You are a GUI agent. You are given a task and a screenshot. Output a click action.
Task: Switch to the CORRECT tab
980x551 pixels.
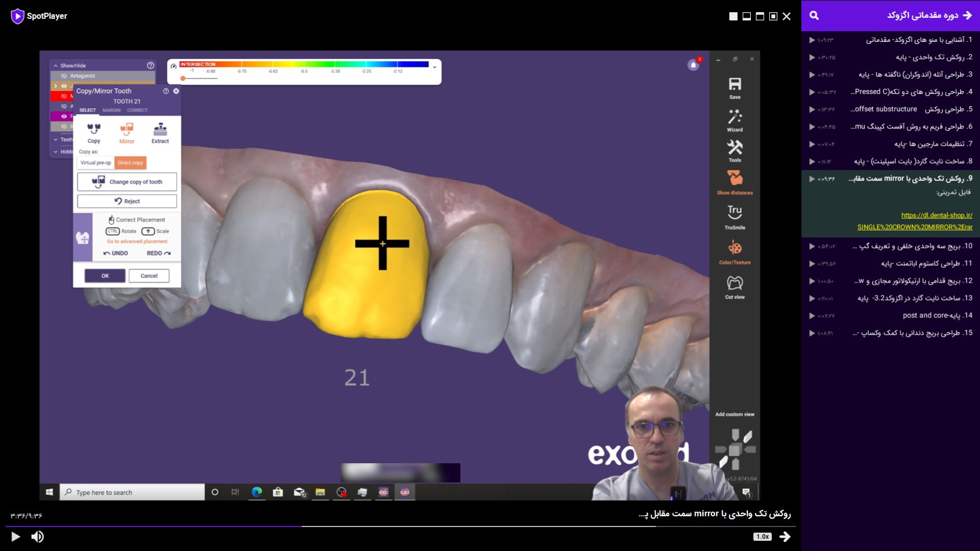coord(137,110)
